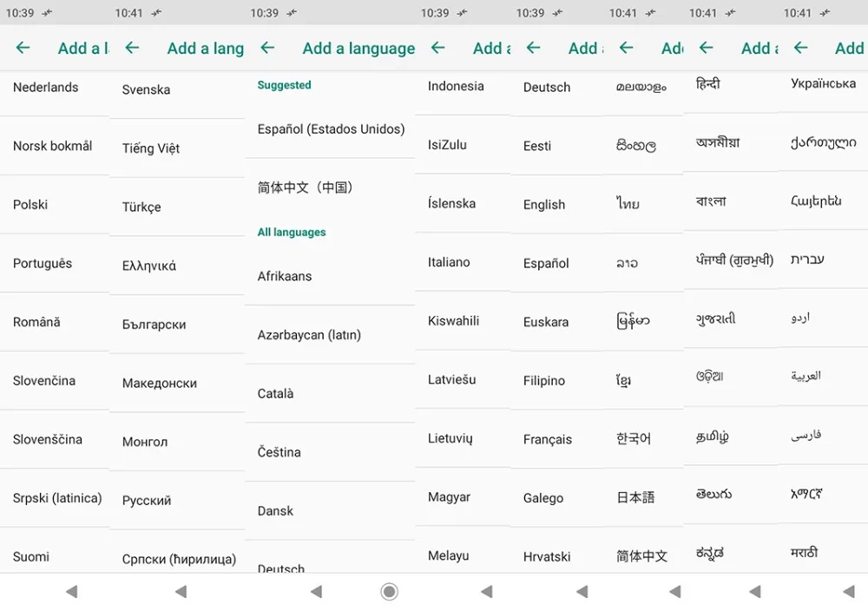Tap navigation back triangle below Српски (ћирилица)

coord(181,592)
